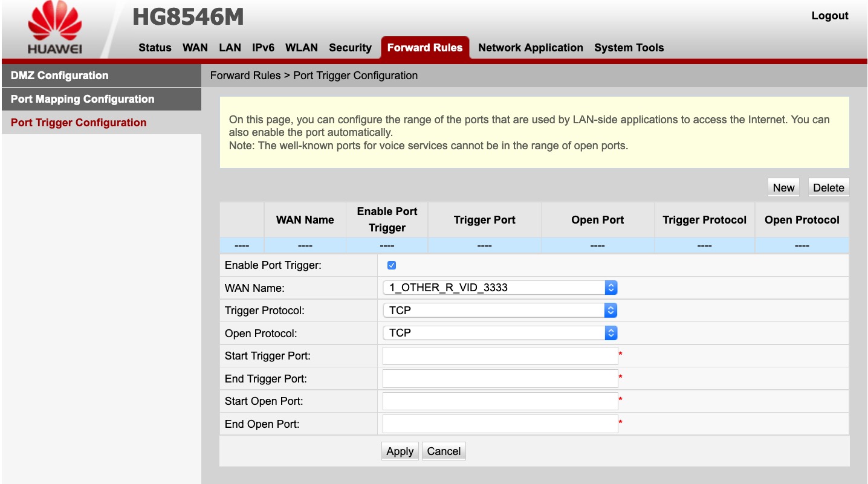Open the WAN tab
Image resolution: width=868 pixels, height=484 pixels.
click(x=195, y=48)
